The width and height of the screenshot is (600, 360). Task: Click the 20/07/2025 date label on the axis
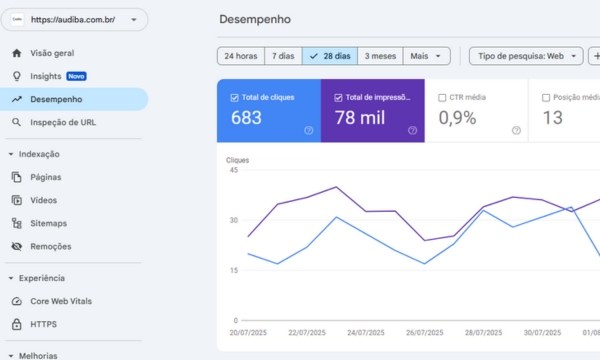[248, 333]
